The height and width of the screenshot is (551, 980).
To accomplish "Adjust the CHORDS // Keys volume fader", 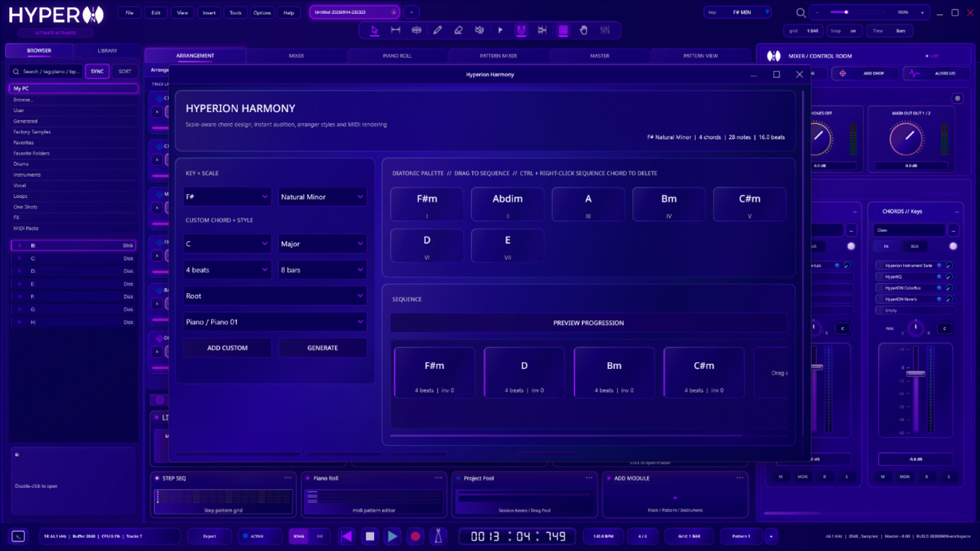I will pyautogui.click(x=915, y=373).
